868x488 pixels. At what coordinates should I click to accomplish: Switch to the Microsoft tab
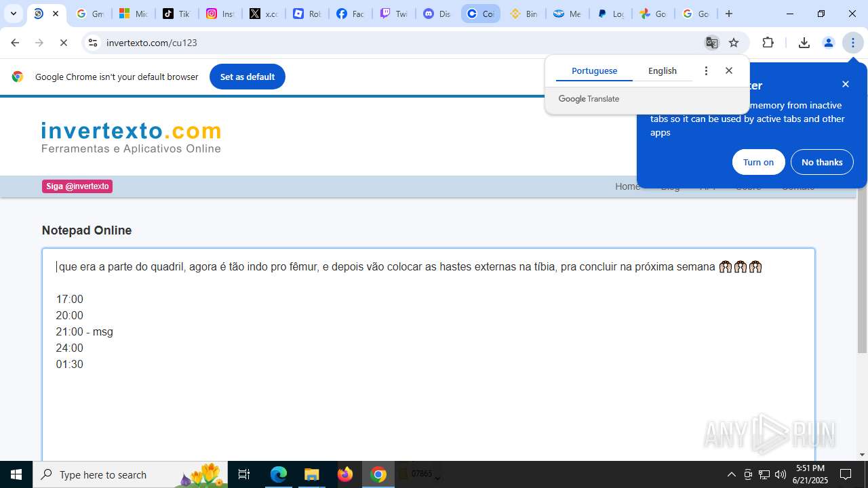[133, 14]
